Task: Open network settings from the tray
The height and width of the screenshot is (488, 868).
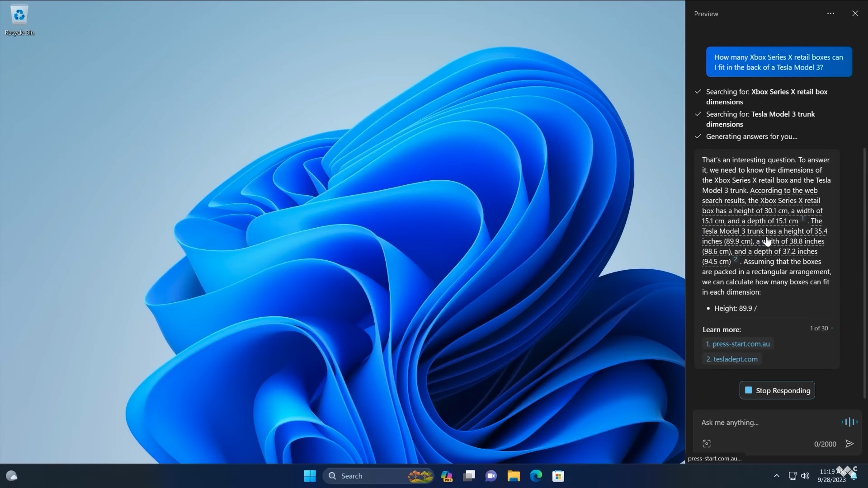Action: coord(793,476)
